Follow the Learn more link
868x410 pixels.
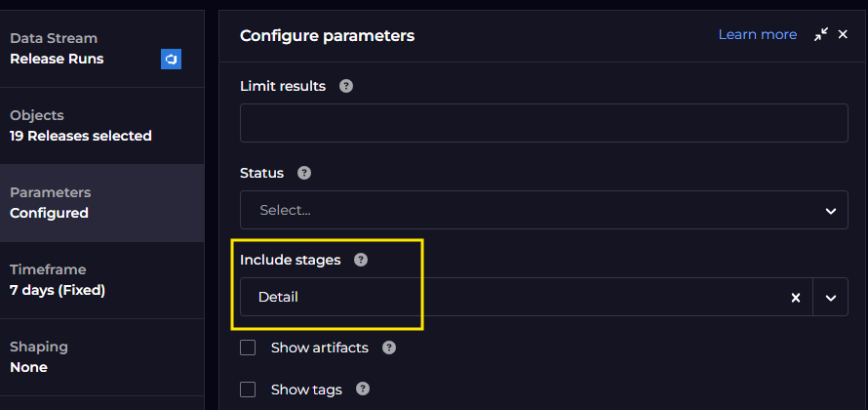click(757, 34)
